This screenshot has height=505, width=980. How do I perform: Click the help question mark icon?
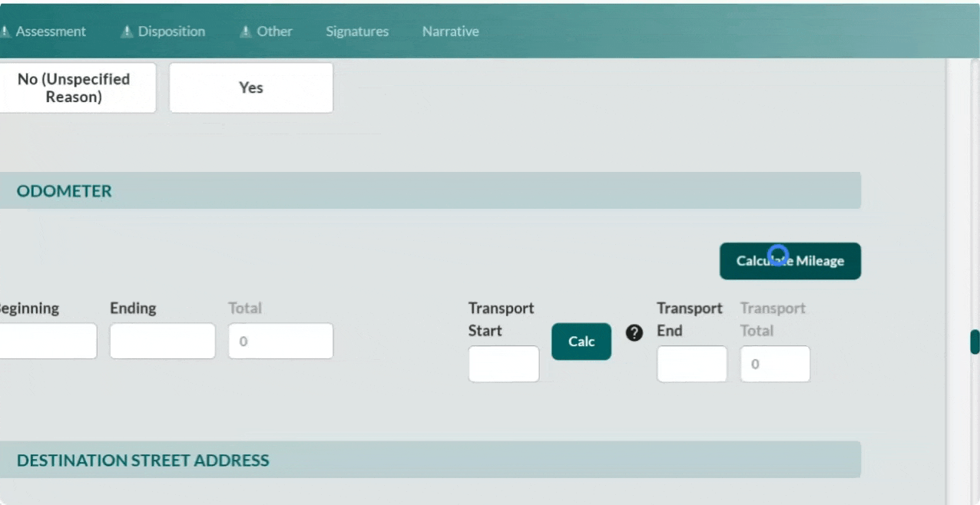click(x=634, y=333)
